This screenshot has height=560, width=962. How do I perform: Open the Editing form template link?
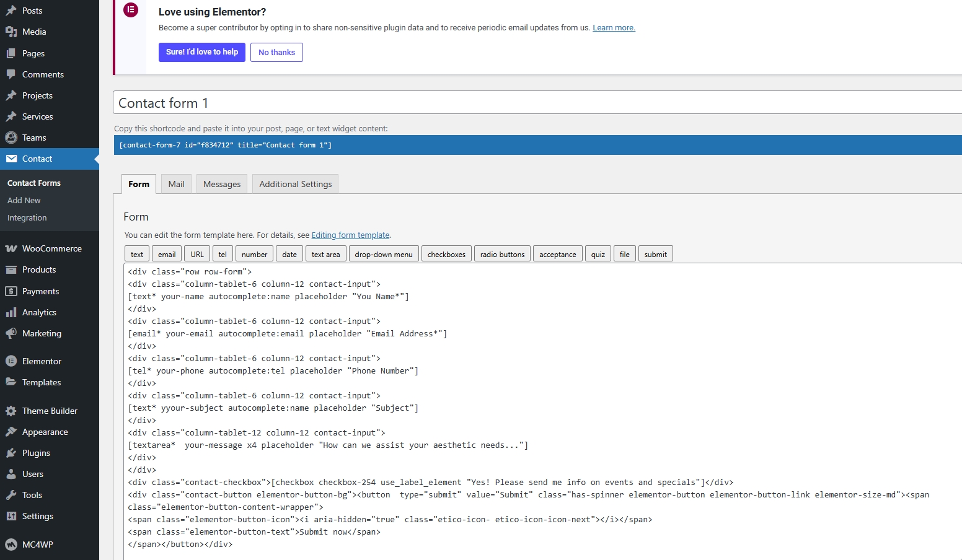tap(350, 235)
